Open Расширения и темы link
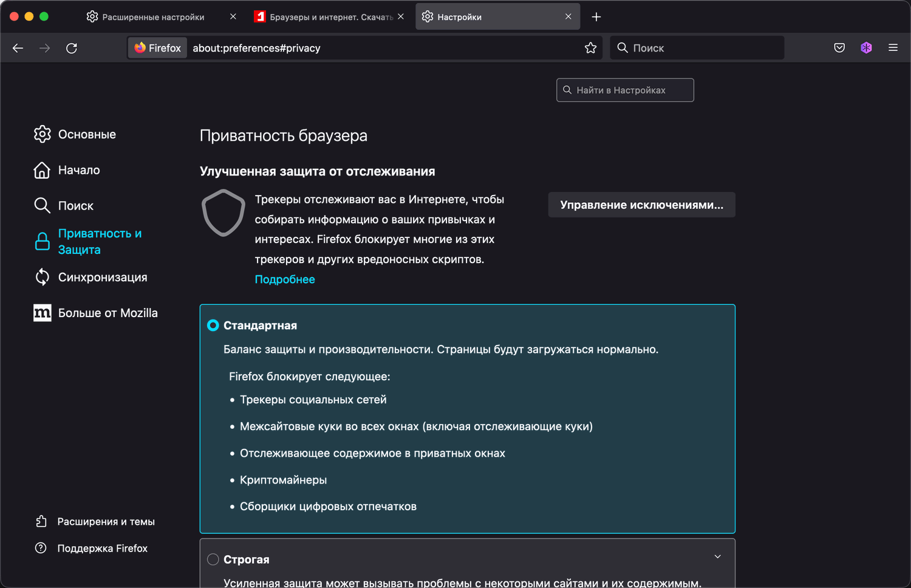911x588 pixels. [106, 522]
